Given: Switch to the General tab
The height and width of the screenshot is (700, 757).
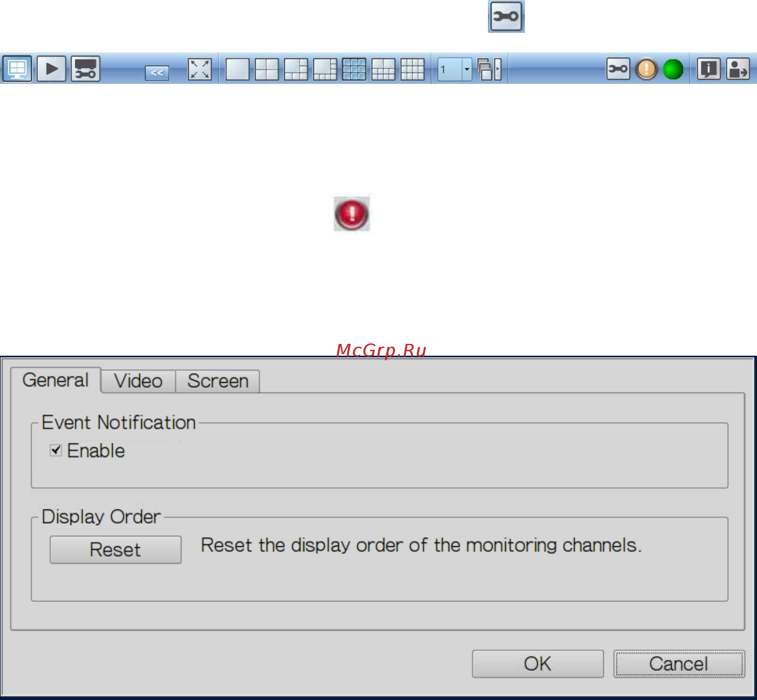Looking at the screenshot, I should point(55,380).
